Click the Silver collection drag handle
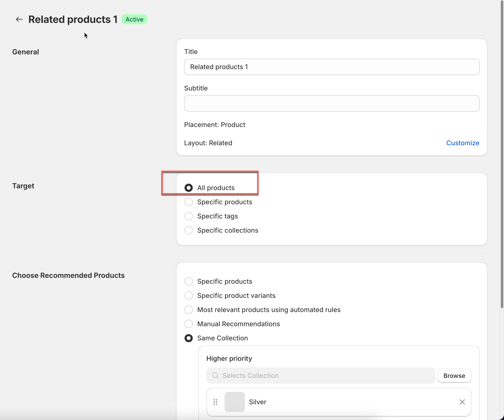Screen dimensions: 504x420 coord(215,402)
